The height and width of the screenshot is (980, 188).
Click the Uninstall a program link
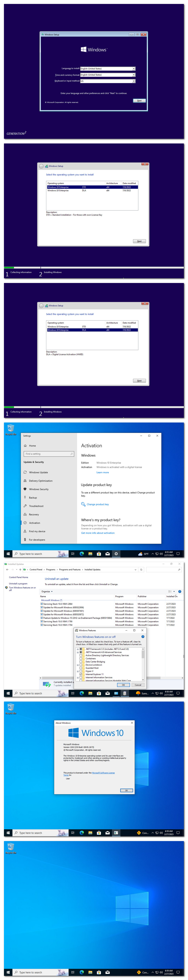coord(18,584)
